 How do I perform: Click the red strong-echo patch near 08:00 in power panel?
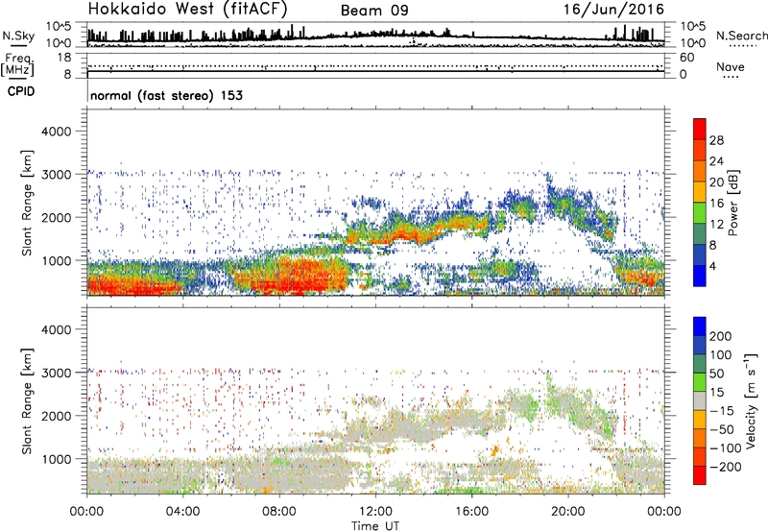pos(299,277)
